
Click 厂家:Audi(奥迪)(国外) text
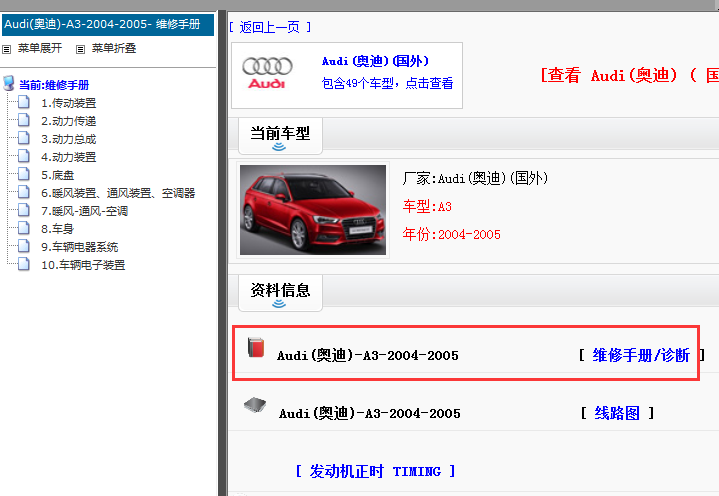click(x=475, y=178)
